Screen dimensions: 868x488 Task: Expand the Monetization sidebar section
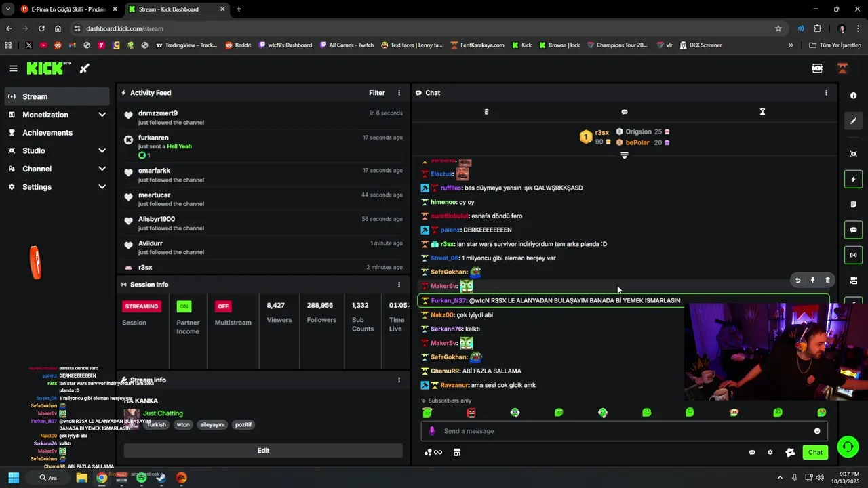pyautogui.click(x=57, y=115)
